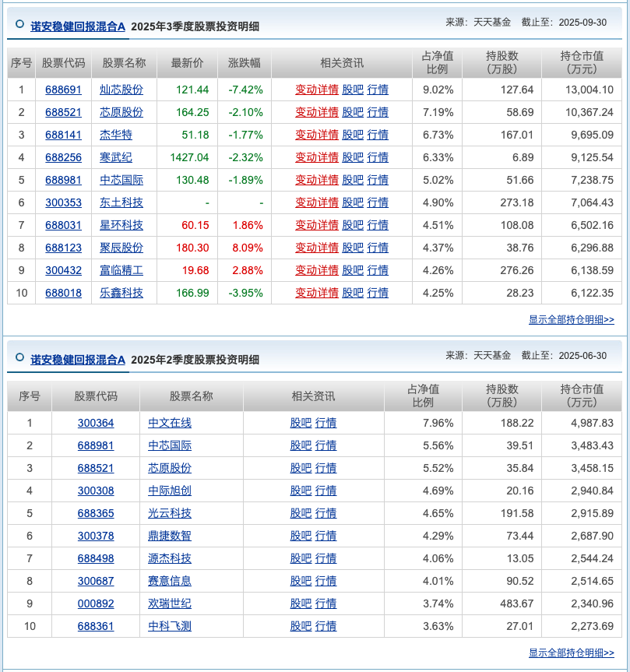Open 股吧 for 中芯国际 in Q2 table
Image resolution: width=630 pixels, height=672 pixels.
[x=301, y=445]
